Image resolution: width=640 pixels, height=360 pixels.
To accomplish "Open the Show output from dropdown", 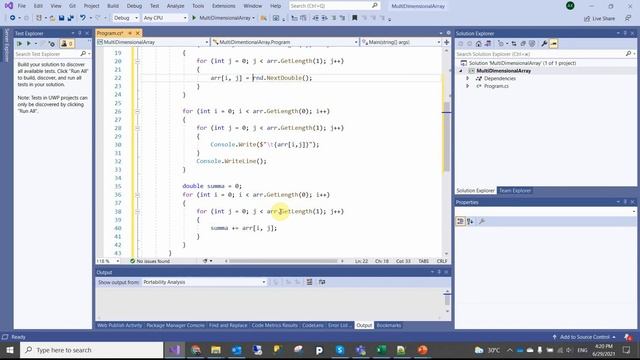I will coord(204,282).
